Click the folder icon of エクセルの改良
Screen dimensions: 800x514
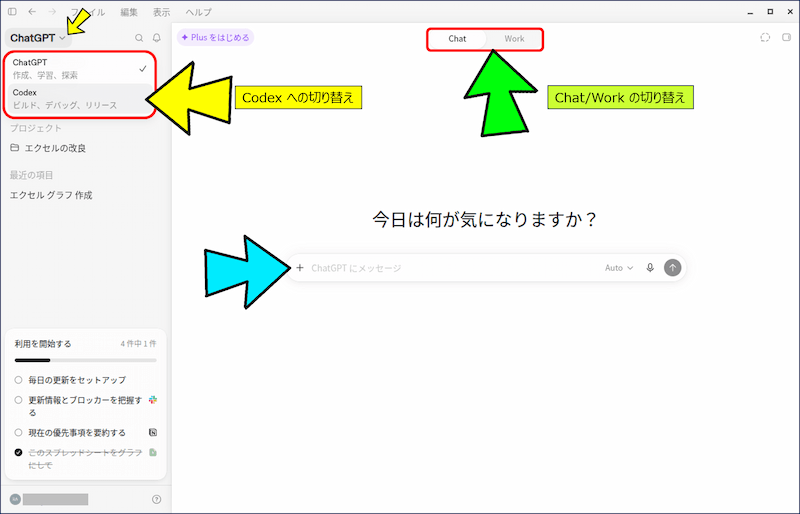click(15, 148)
